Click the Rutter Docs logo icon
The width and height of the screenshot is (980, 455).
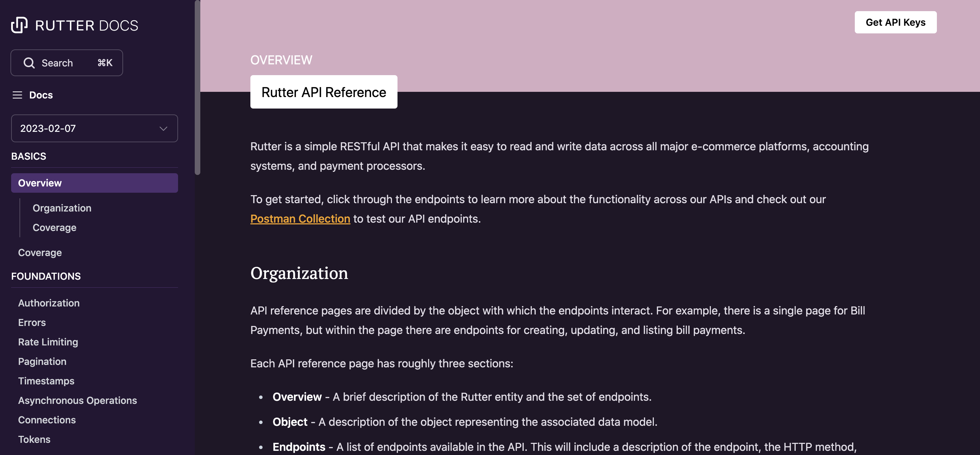pyautogui.click(x=19, y=24)
